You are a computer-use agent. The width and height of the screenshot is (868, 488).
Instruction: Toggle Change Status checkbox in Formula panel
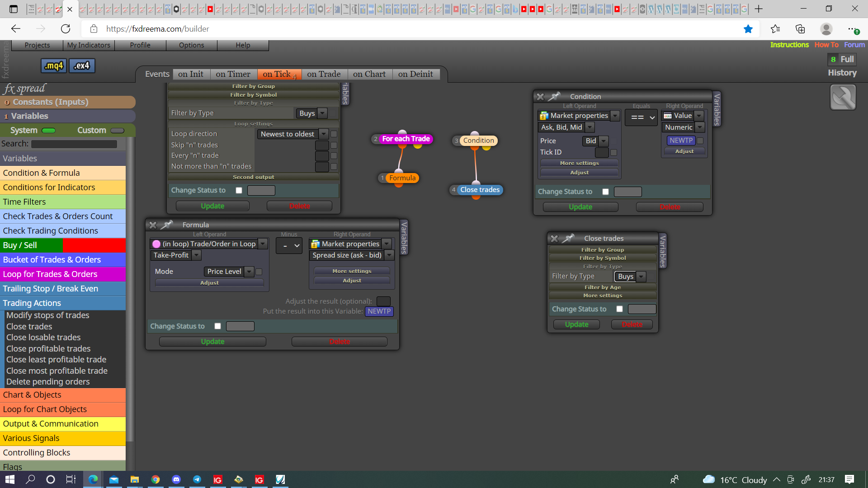(x=217, y=326)
